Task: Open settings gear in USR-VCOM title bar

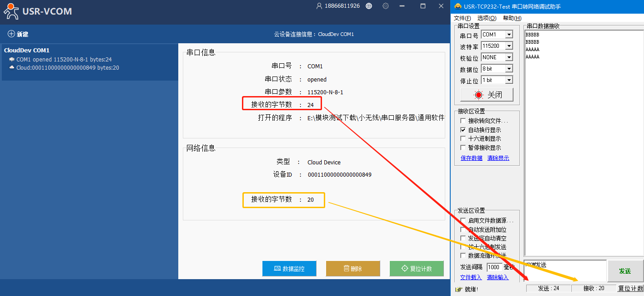Action: click(x=386, y=6)
